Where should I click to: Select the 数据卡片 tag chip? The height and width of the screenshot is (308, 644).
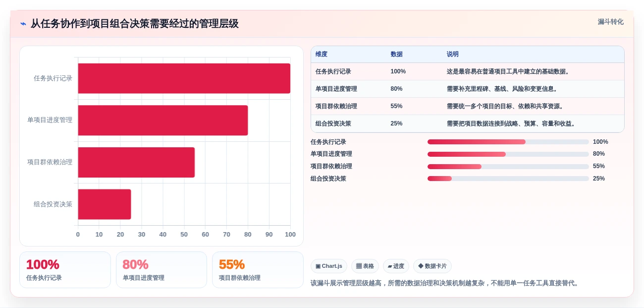click(x=432, y=266)
